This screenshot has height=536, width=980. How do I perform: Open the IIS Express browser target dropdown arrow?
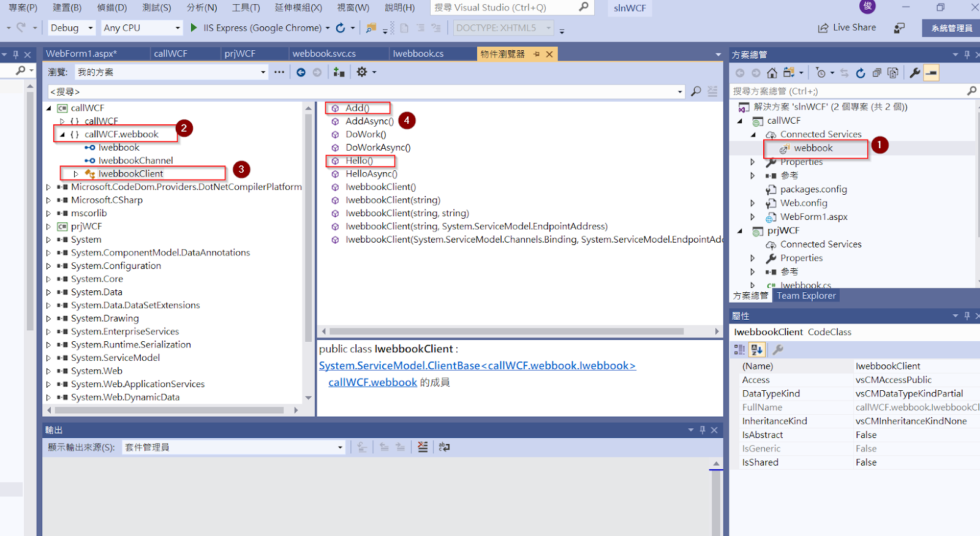[328, 28]
